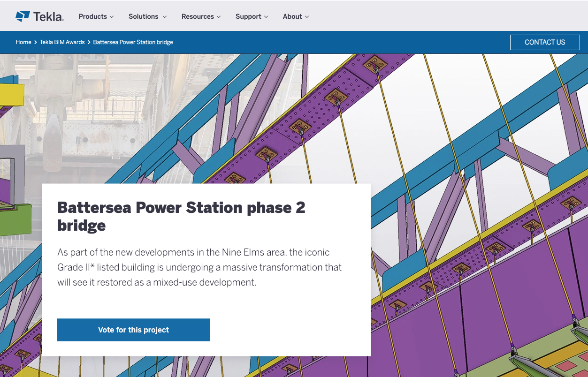Click the Tekla logo
Image resolution: width=588 pixels, height=377 pixels.
[x=40, y=16]
